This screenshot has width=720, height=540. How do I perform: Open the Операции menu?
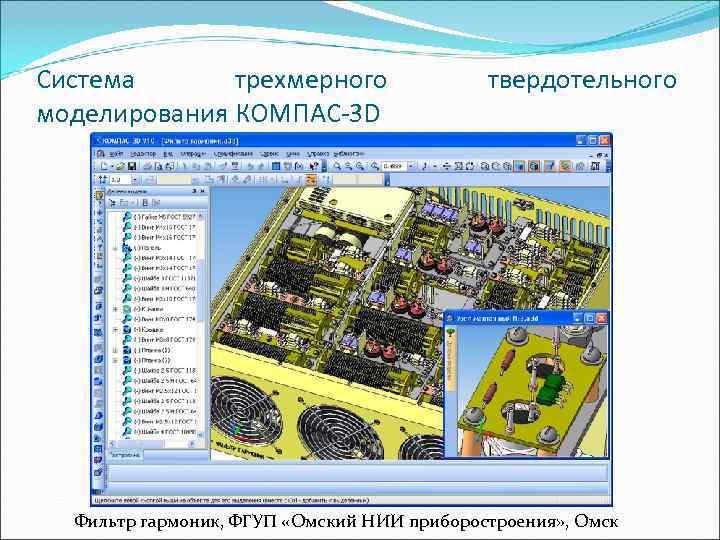click(x=193, y=154)
